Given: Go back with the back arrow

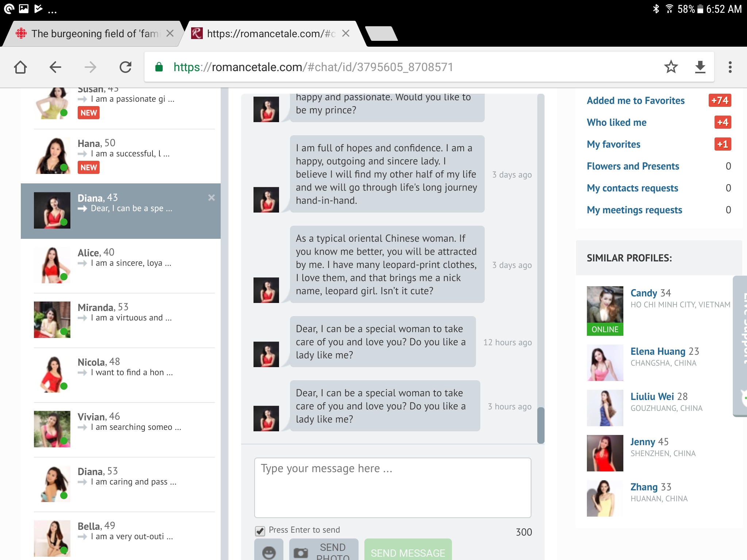Looking at the screenshot, I should 55,67.
